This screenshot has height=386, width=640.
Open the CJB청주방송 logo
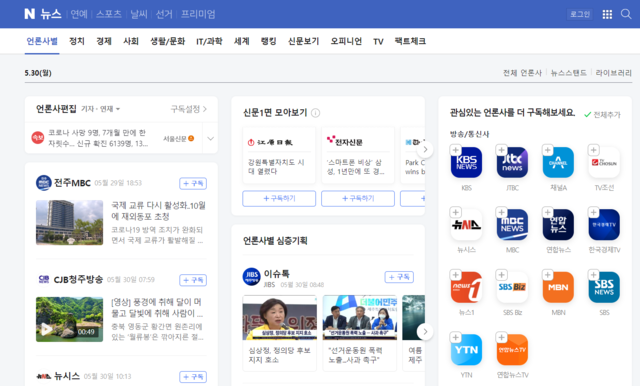click(44, 279)
